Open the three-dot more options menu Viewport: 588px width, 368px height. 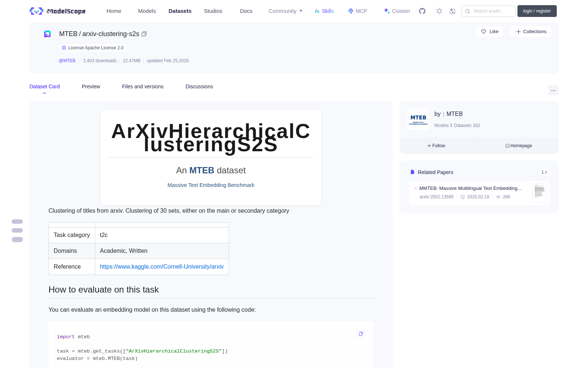553,90
